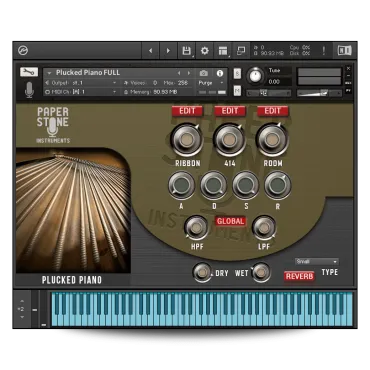Toggle the PV button in instrument header
Viewport: 370px width, 370px height.
[348, 90]
